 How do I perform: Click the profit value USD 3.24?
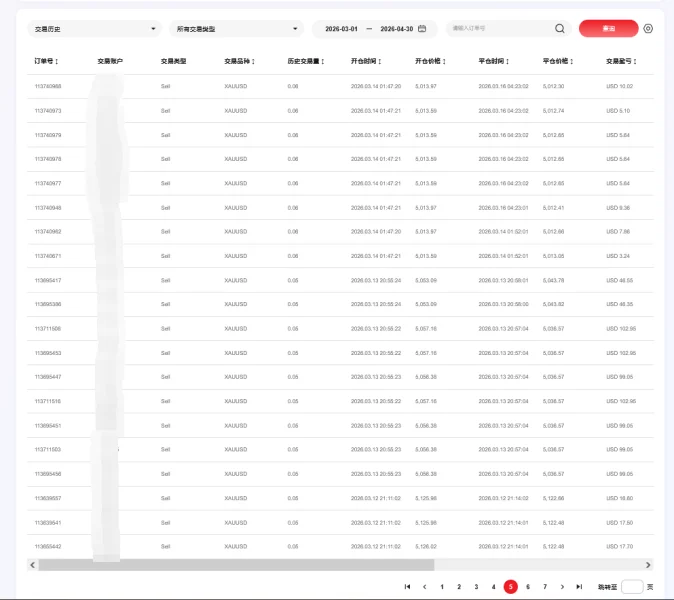tap(618, 256)
